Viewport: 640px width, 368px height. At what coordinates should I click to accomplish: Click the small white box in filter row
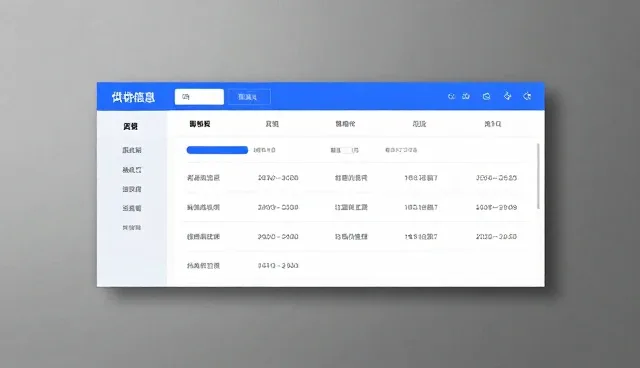(x=346, y=150)
